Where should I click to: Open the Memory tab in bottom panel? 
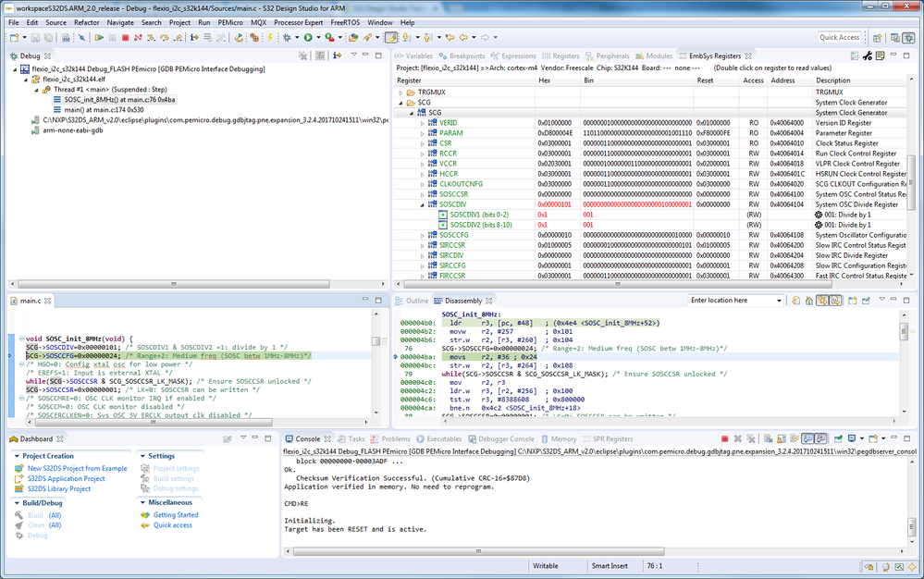[560, 439]
